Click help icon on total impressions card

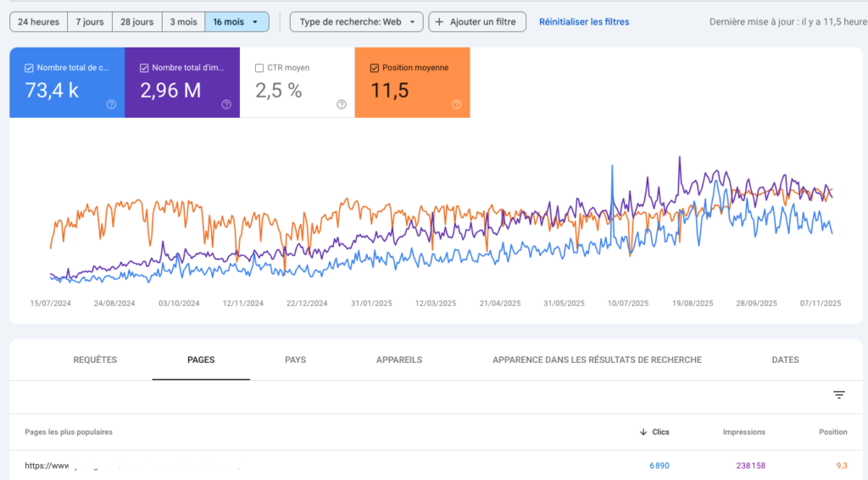226,104
